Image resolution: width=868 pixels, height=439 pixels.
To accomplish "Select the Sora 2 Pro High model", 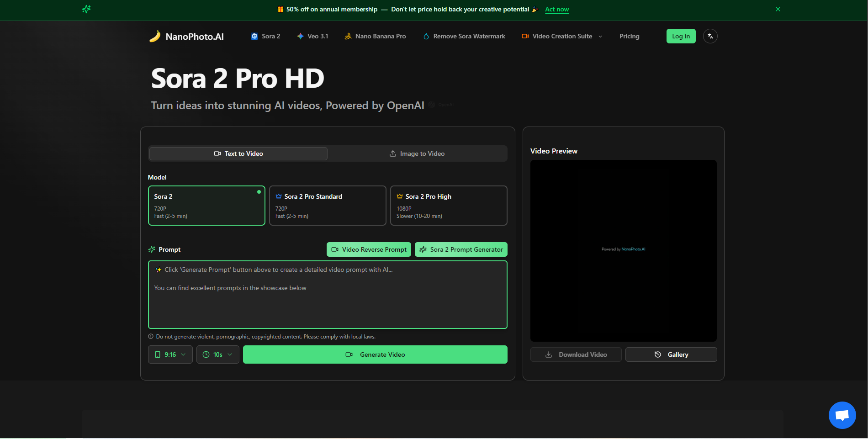I will (449, 206).
